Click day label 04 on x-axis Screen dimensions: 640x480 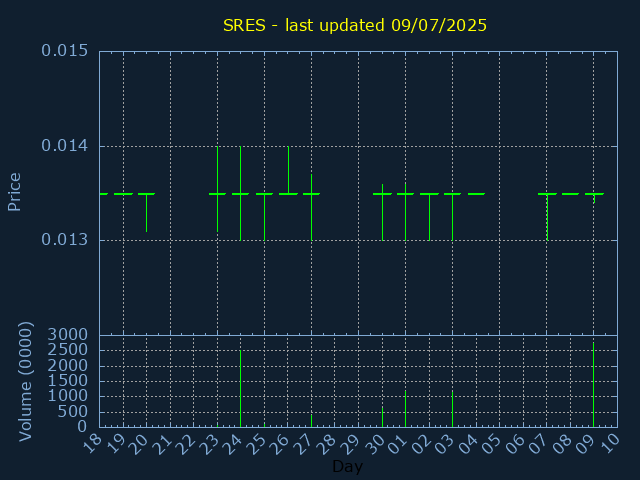[469, 444]
